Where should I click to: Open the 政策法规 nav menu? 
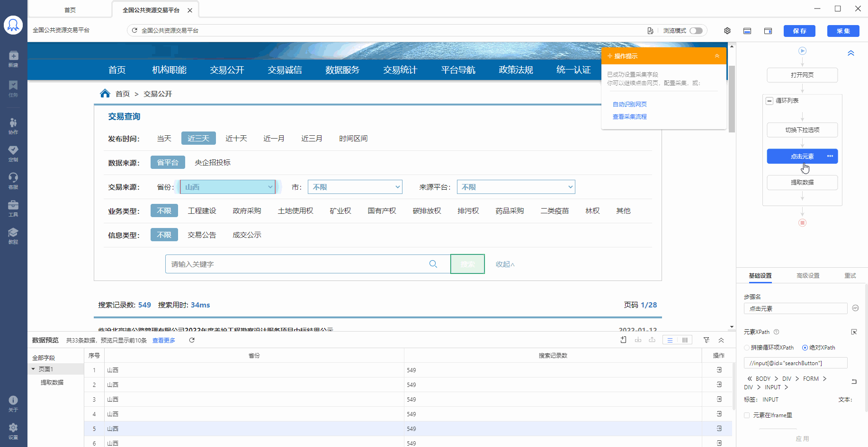516,70
